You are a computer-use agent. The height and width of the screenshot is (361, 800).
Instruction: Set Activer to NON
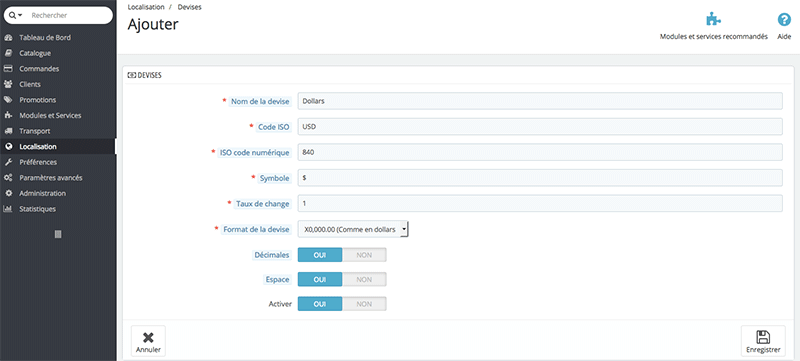click(x=364, y=304)
